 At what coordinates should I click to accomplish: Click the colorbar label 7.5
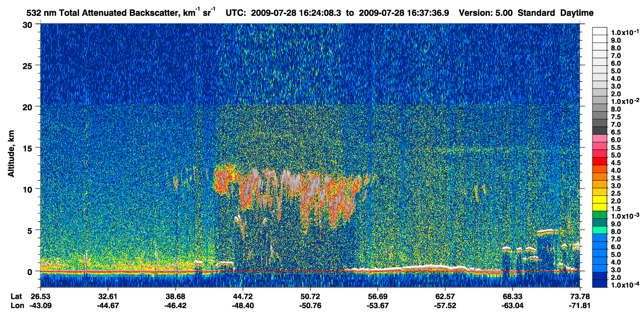coord(615,117)
